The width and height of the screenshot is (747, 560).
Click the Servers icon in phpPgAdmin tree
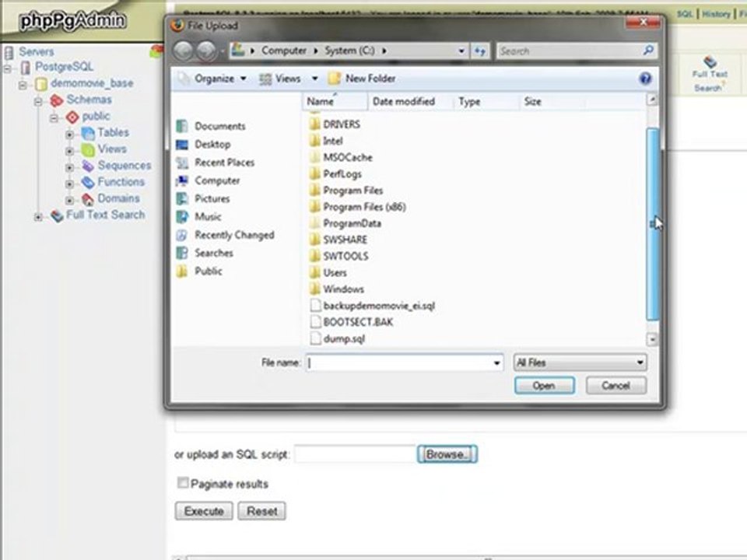point(9,52)
